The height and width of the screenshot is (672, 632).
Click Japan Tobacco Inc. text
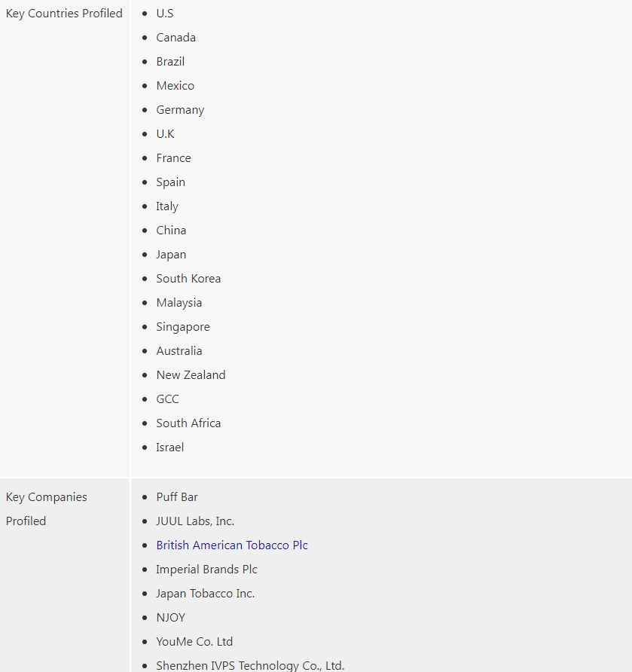click(x=205, y=594)
